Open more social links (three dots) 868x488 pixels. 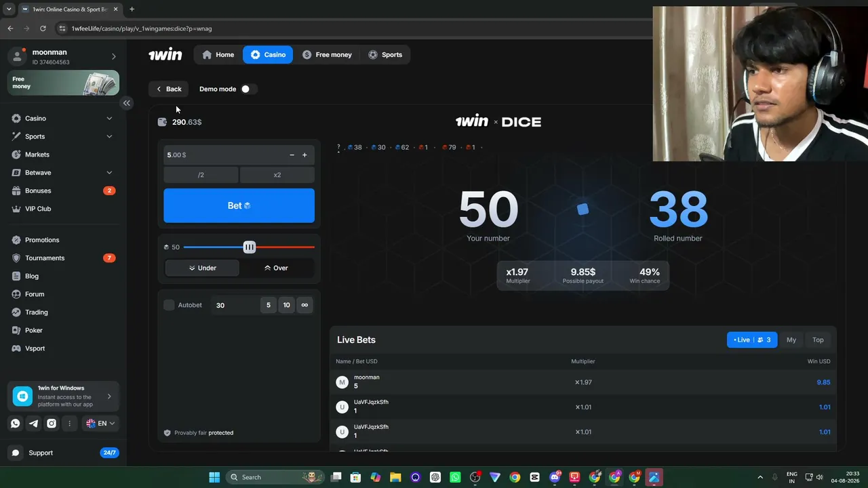click(69, 424)
